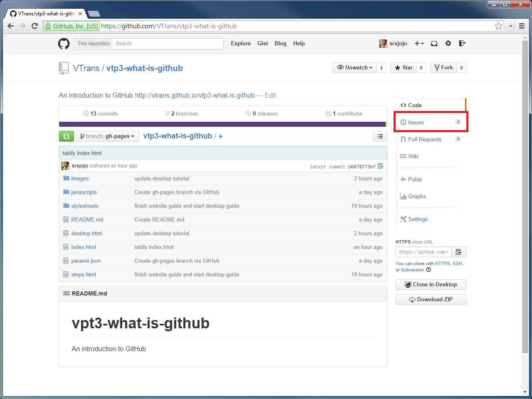Open the Chrome extensions overflow chevron

pos(511,26)
